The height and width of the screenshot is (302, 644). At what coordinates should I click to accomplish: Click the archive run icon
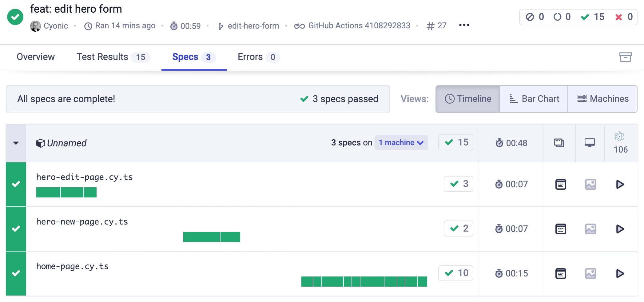pos(625,57)
